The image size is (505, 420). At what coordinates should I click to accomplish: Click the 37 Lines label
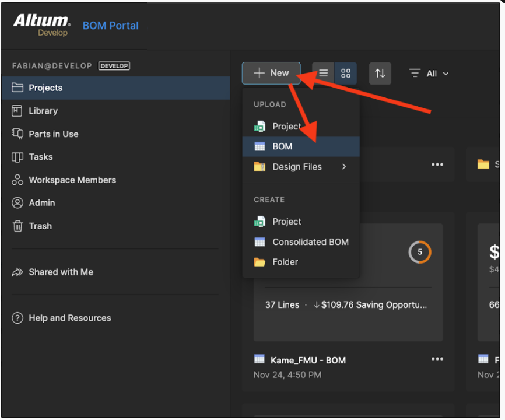(282, 304)
